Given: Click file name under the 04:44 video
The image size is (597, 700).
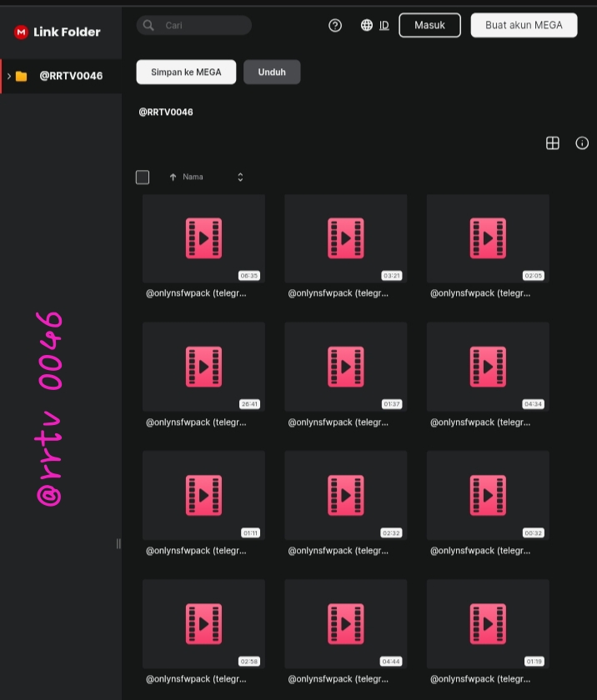Looking at the screenshot, I should (x=338, y=679).
